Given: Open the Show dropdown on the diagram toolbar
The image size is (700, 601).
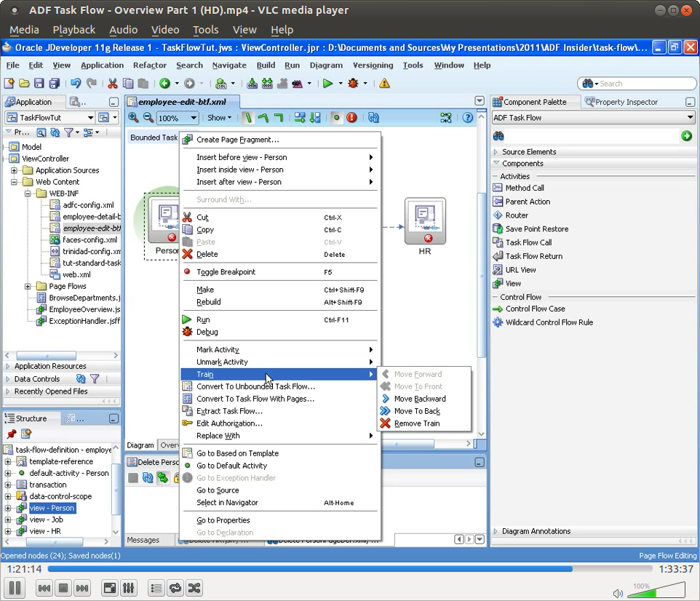Looking at the screenshot, I should (x=218, y=117).
